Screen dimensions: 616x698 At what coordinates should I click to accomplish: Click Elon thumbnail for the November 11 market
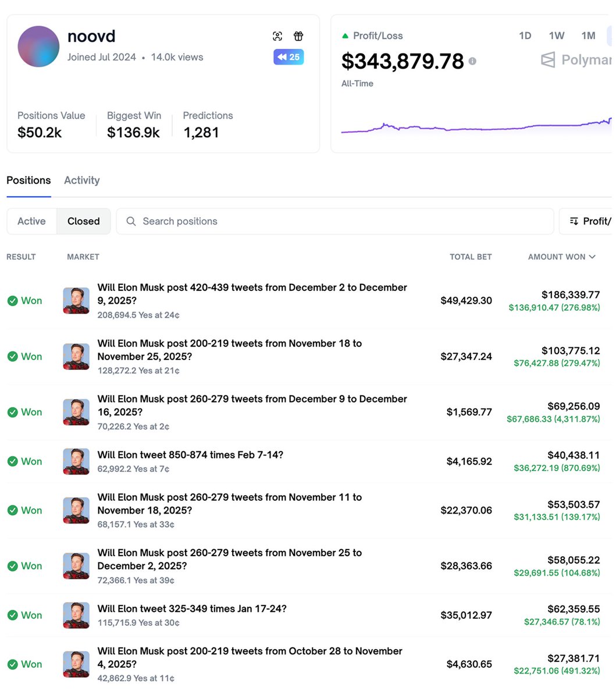click(x=76, y=510)
